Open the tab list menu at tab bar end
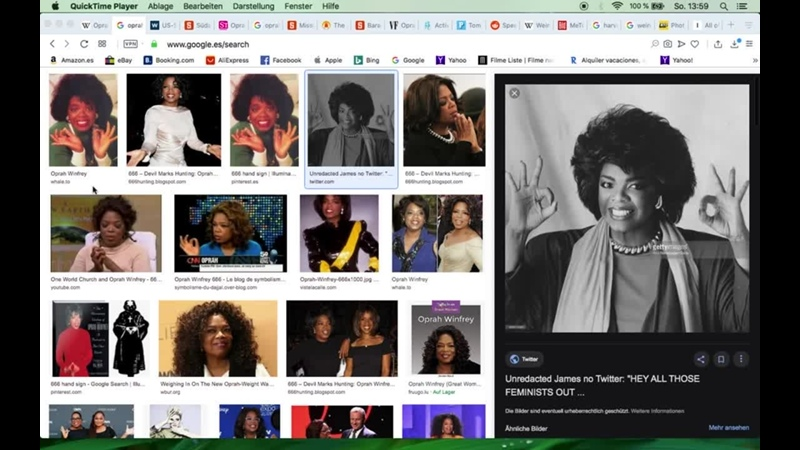800x450 pixels. [748, 25]
